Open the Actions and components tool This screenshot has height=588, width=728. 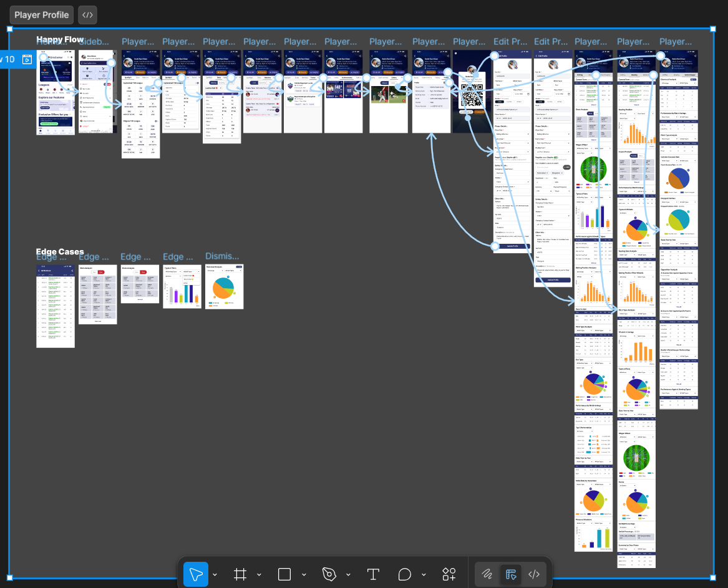coord(449,574)
